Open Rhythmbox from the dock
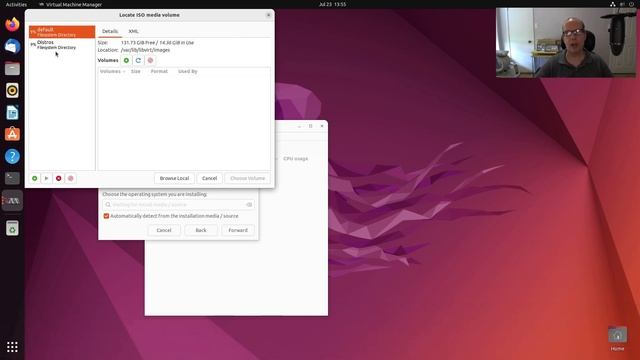This screenshot has height=360, width=640. pyautogui.click(x=12, y=90)
